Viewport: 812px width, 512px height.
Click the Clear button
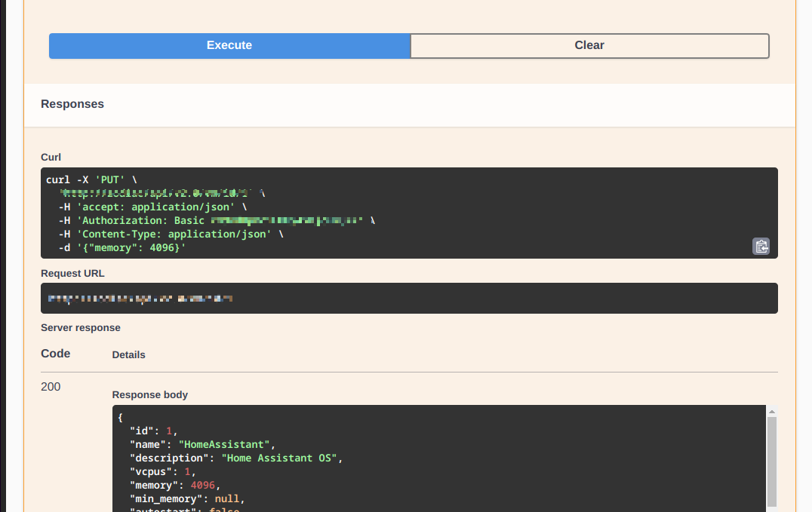click(590, 45)
